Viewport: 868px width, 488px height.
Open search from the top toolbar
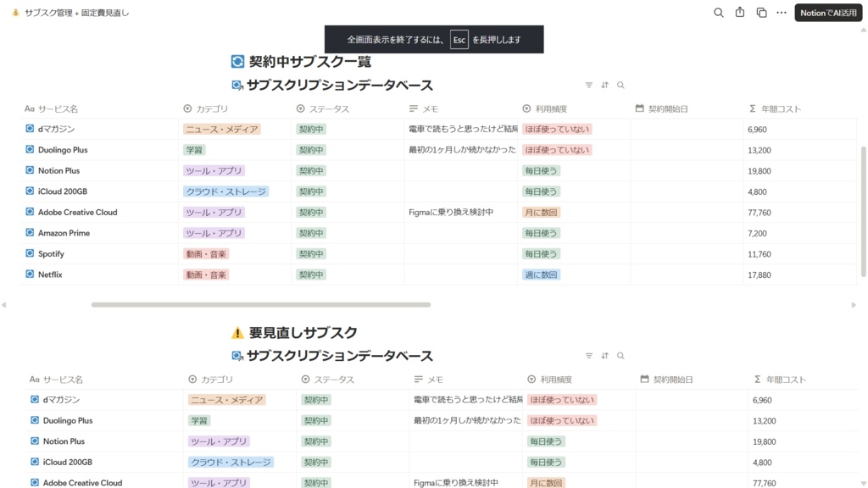718,13
